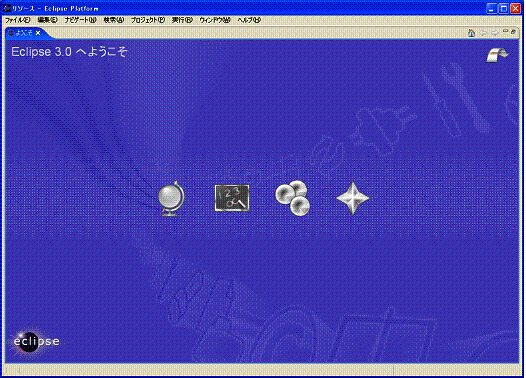
Task: Open the 編集 menu
Action: [x=47, y=20]
